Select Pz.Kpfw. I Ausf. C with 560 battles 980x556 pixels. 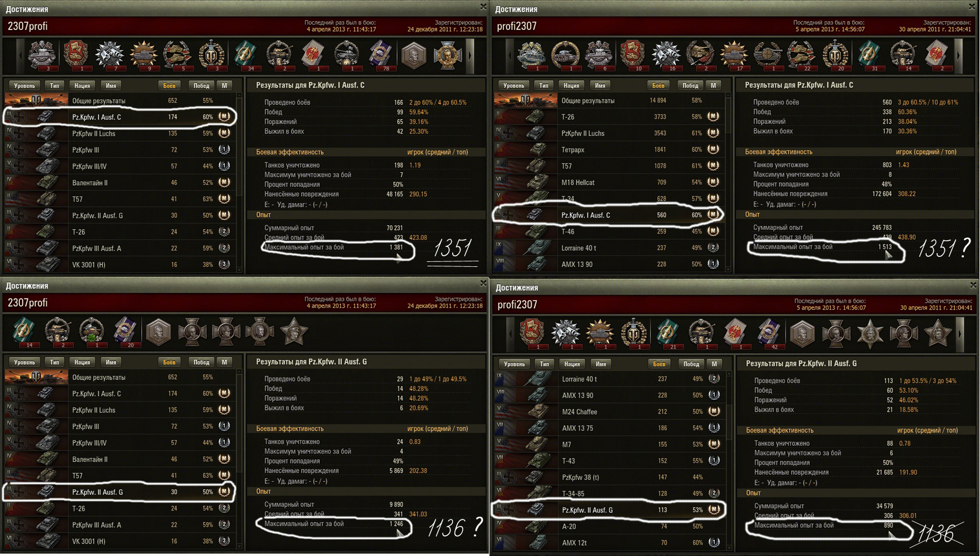608,215
